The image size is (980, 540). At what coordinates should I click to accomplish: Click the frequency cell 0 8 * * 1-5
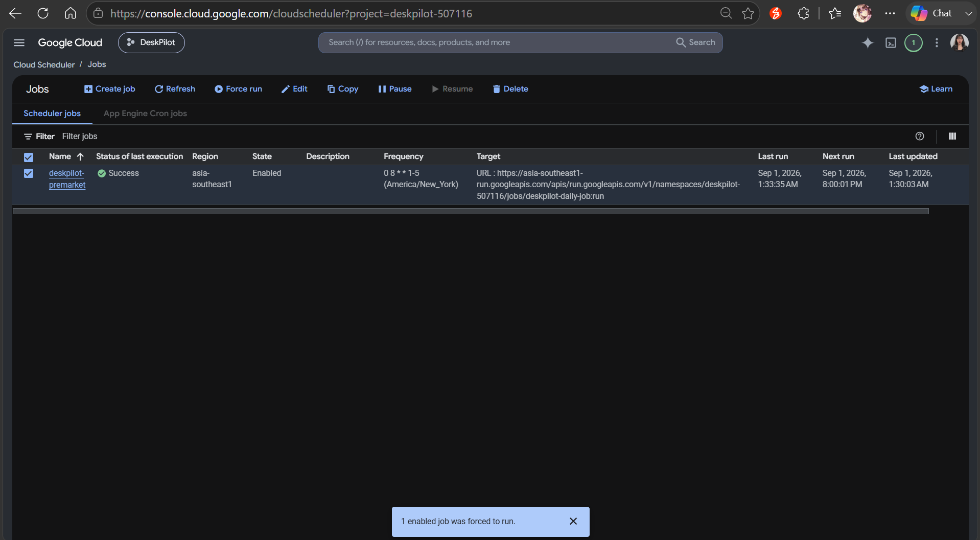[421, 179]
